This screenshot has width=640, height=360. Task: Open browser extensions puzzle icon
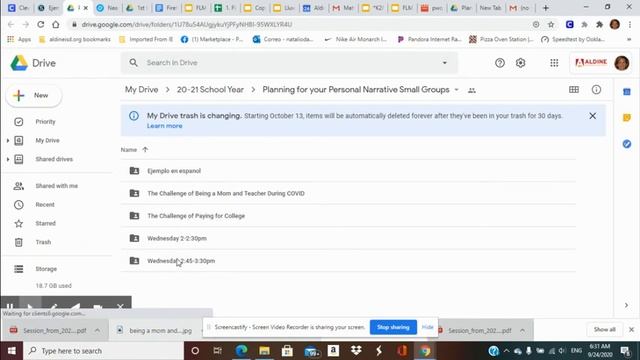pyautogui.click(x=599, y=24)
